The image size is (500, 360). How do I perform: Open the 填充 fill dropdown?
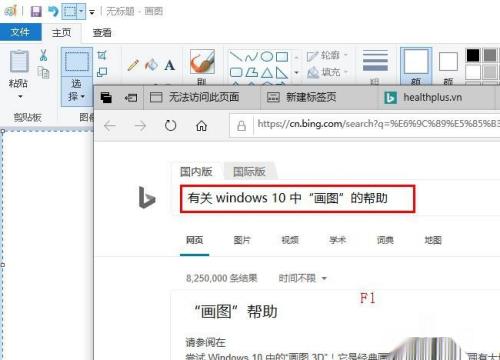[327, 71]
